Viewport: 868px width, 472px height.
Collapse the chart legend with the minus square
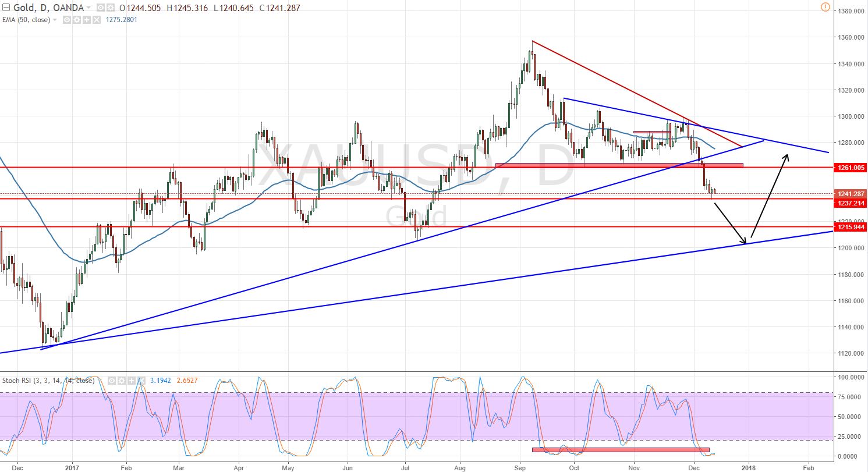pyautogui.click(x=6, y=8)
